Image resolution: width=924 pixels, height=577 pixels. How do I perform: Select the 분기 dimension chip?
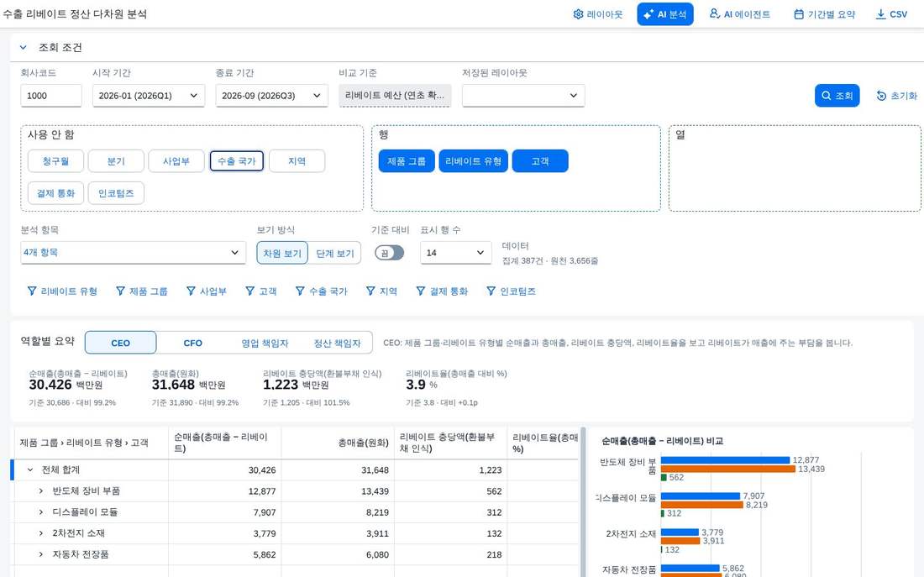[x=116, y=161]
